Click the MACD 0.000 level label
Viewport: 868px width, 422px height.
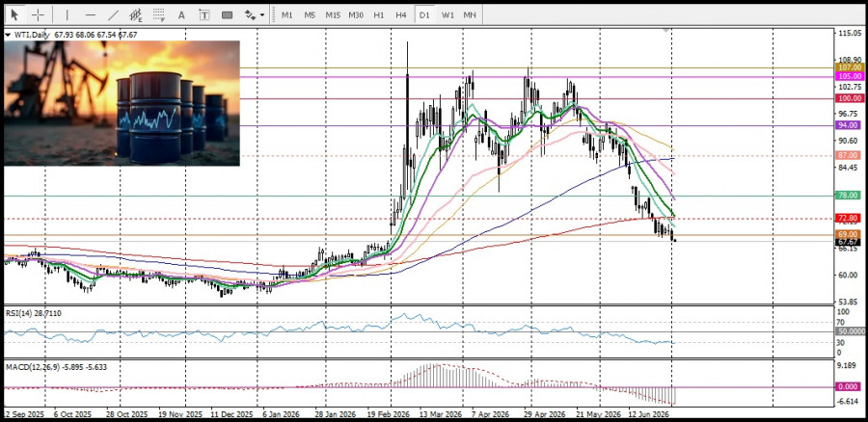pyautogui.click(x=850, y=387)
